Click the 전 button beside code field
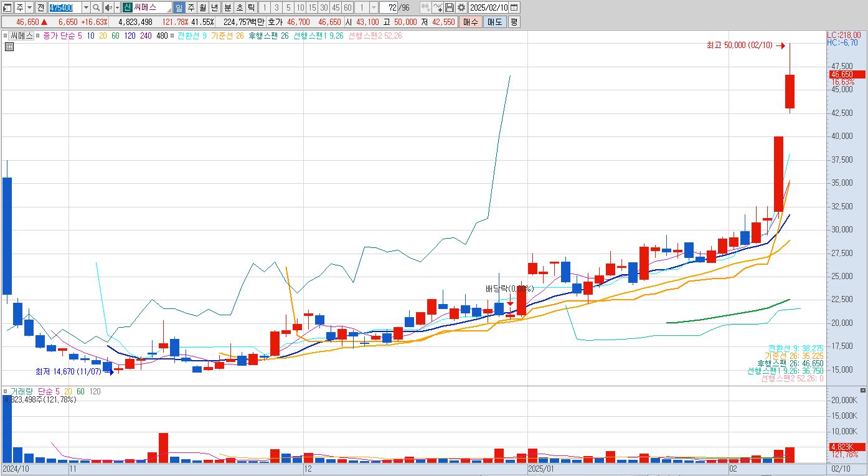 coord(41,7)
